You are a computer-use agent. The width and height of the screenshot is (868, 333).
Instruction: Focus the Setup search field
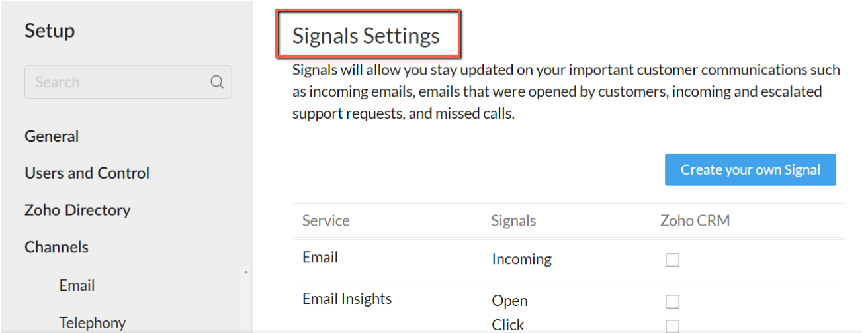119,82
